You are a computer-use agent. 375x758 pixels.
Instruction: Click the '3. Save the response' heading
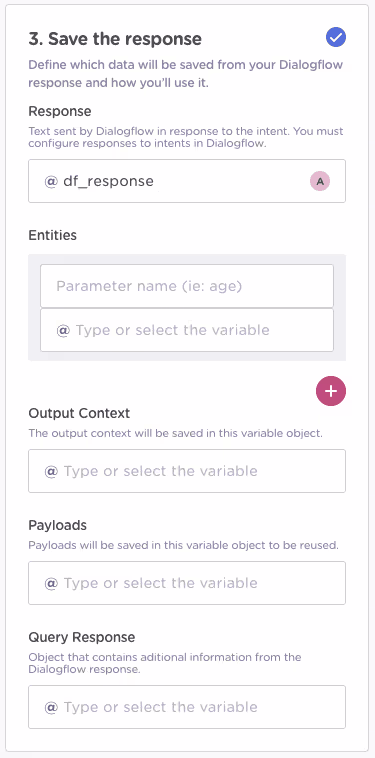coord(115,39)
